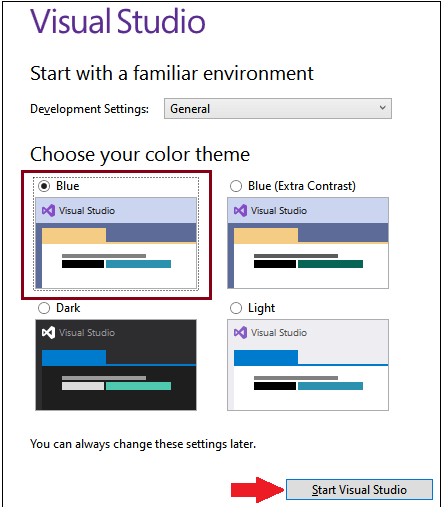This screenshot has width=443, height=507.
Task: Click the General combo box field
Action: tap(278, 108)
